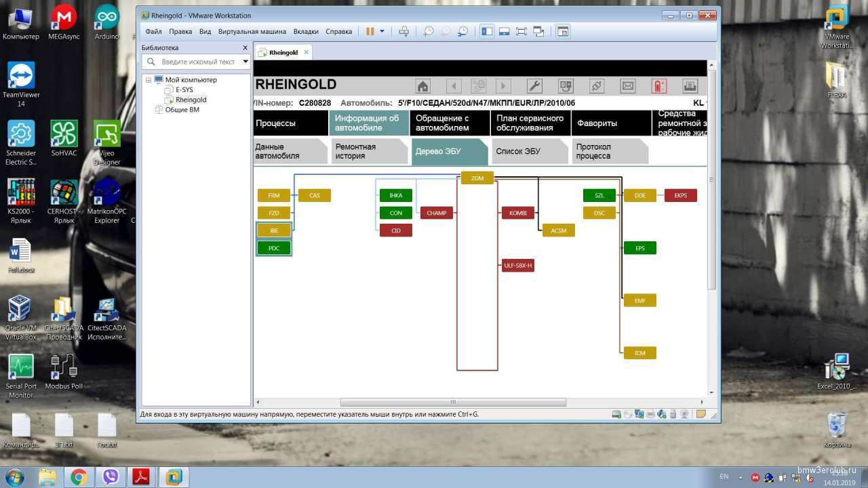The width and height of the screenshot is (868, 488).
Task: Click the revert to snapshot icon
Action: coord(446,31)
